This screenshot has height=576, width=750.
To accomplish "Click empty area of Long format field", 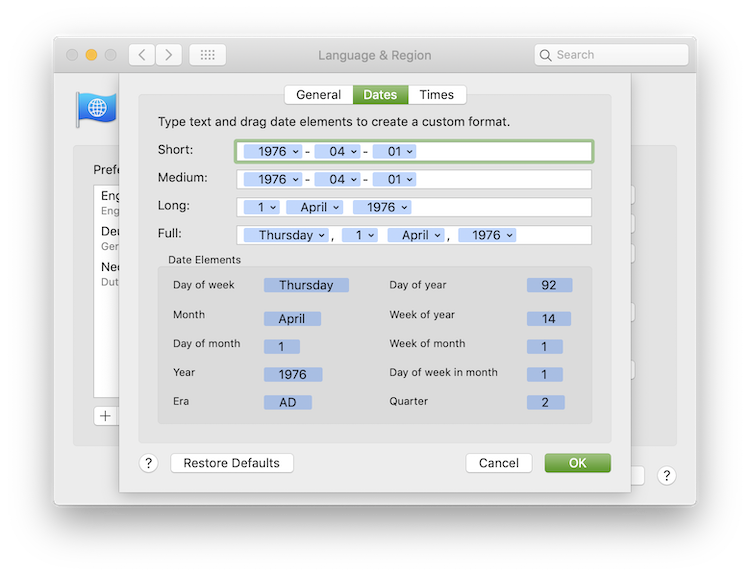I will (500, 207).
